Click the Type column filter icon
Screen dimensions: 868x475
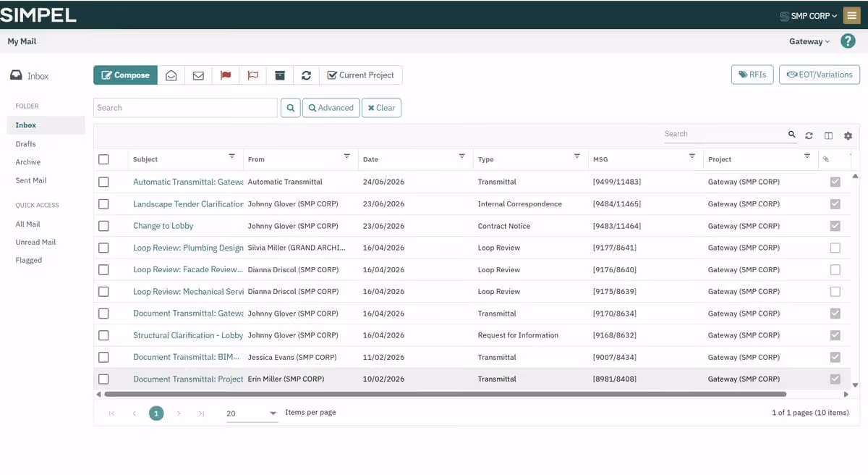[x=576, y=156]
